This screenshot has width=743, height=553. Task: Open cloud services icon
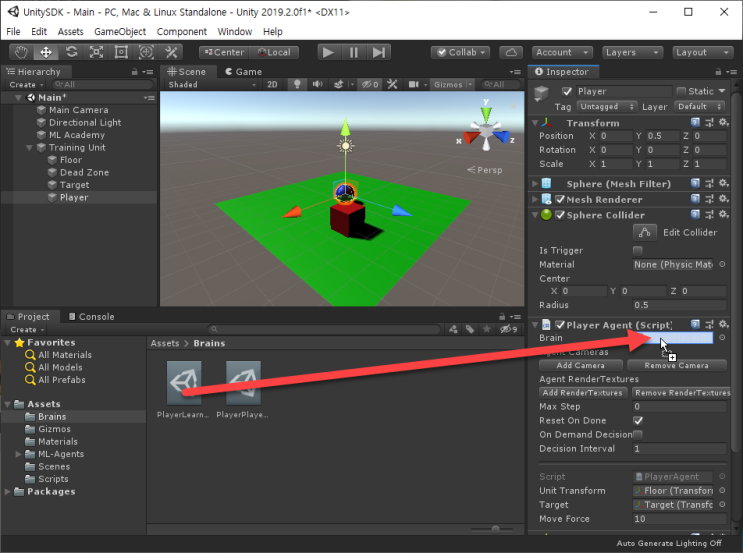tap(510, 52)
